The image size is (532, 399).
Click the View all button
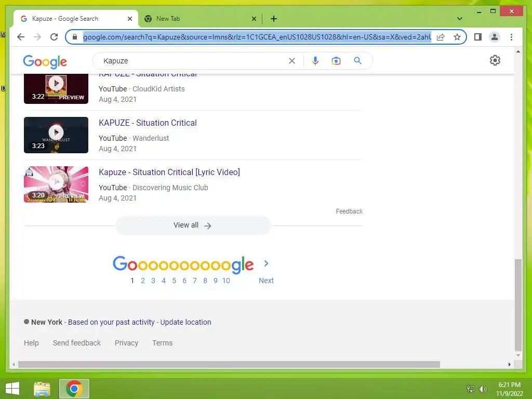193,225
